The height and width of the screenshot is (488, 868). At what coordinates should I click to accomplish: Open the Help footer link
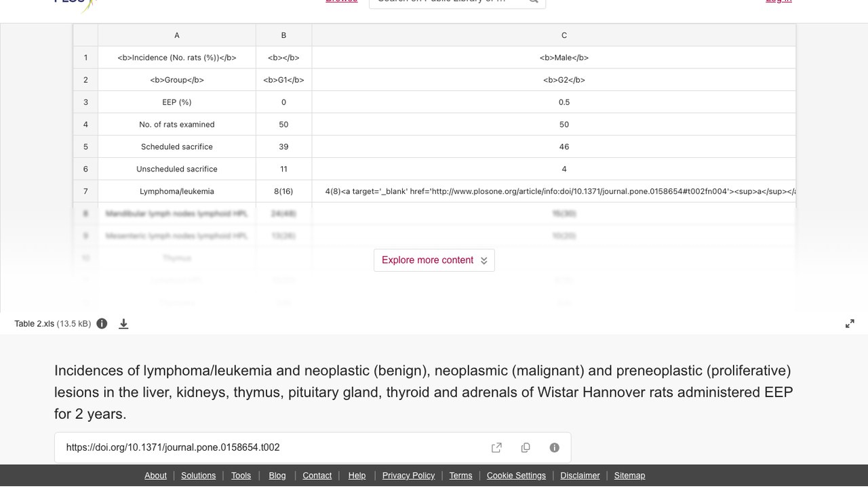click(357, 476)
